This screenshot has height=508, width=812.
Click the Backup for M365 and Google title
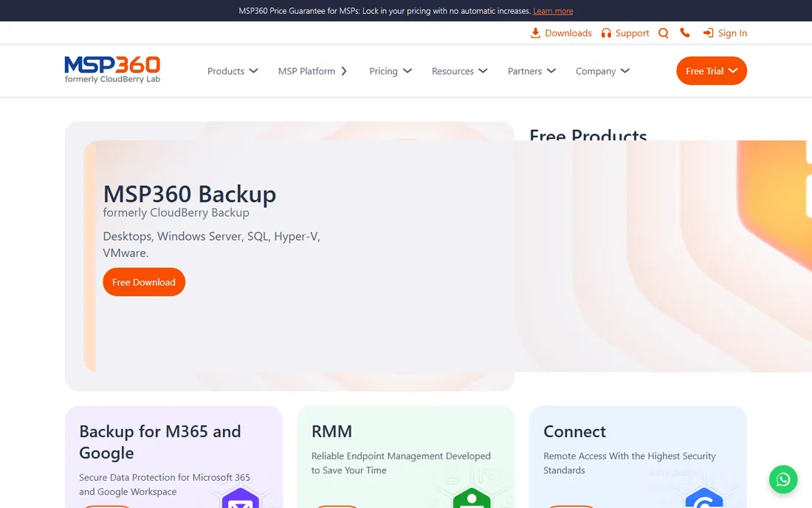click(x=160, y=442)
